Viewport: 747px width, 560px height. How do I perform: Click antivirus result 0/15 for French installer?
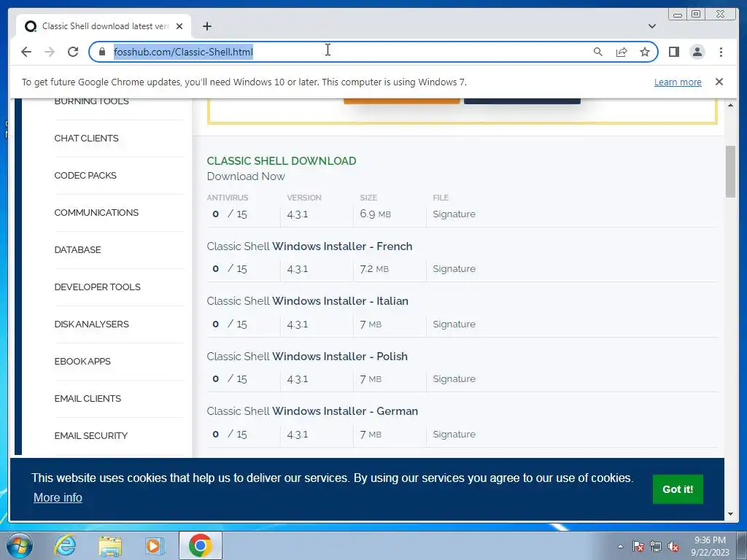(230, 268)
